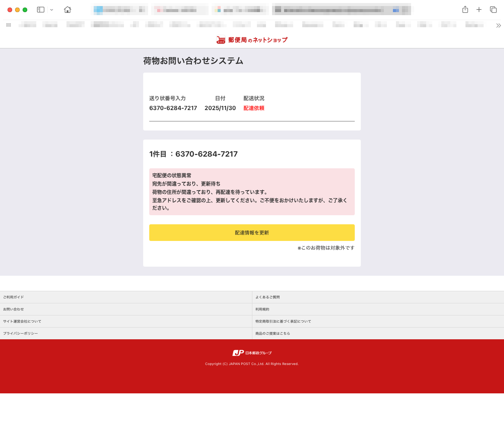Image resolution: width=504 pixels, height=438 pixels.
Task: Open a new tab with plus icon
Action: click(x=479, y=10)
